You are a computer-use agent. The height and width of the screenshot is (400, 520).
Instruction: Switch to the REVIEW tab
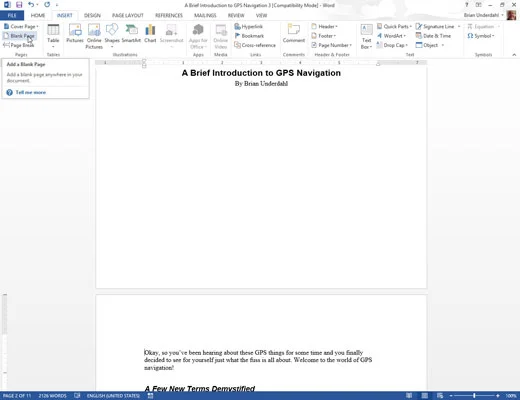point(236,15)
